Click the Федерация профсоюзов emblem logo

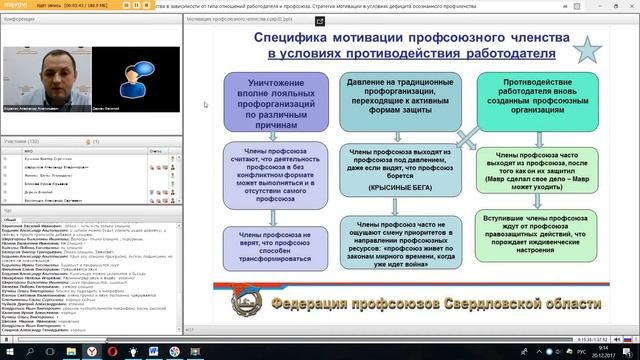pos(247,302)
